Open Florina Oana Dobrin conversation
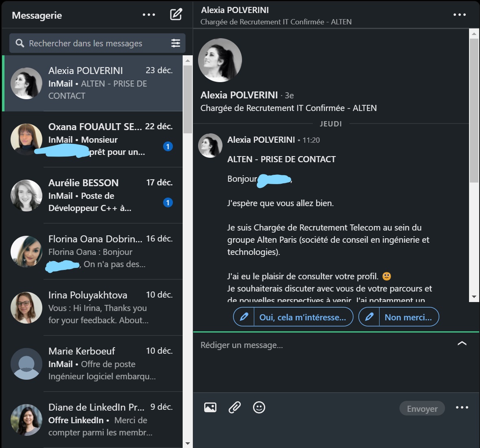The height and width of the screenshot is (448, 480). point(93,251)
